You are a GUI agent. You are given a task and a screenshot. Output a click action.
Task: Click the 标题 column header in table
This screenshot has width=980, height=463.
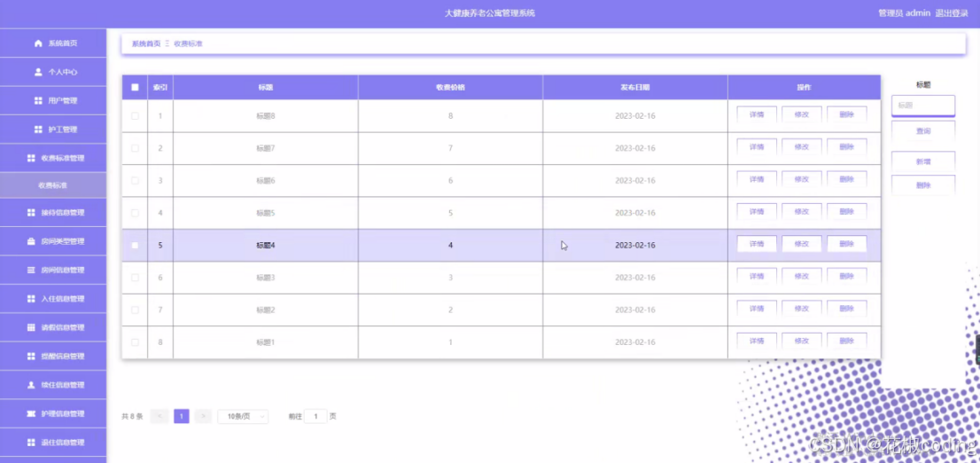[x=266, y=88]
